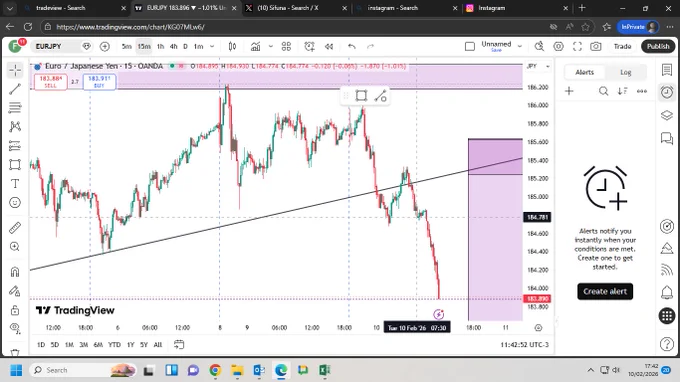Toggle stay in drawing mode

pos(15,291)
